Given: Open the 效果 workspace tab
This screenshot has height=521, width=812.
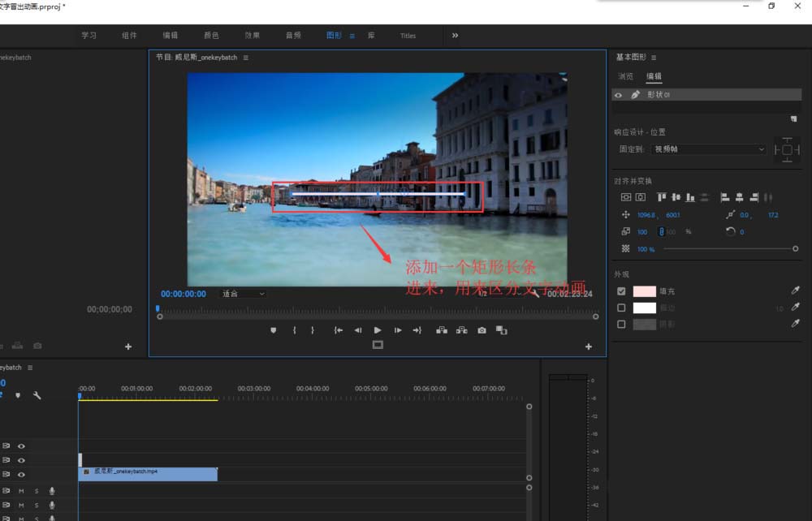Looking at the screenshot, I should [253, 36].
